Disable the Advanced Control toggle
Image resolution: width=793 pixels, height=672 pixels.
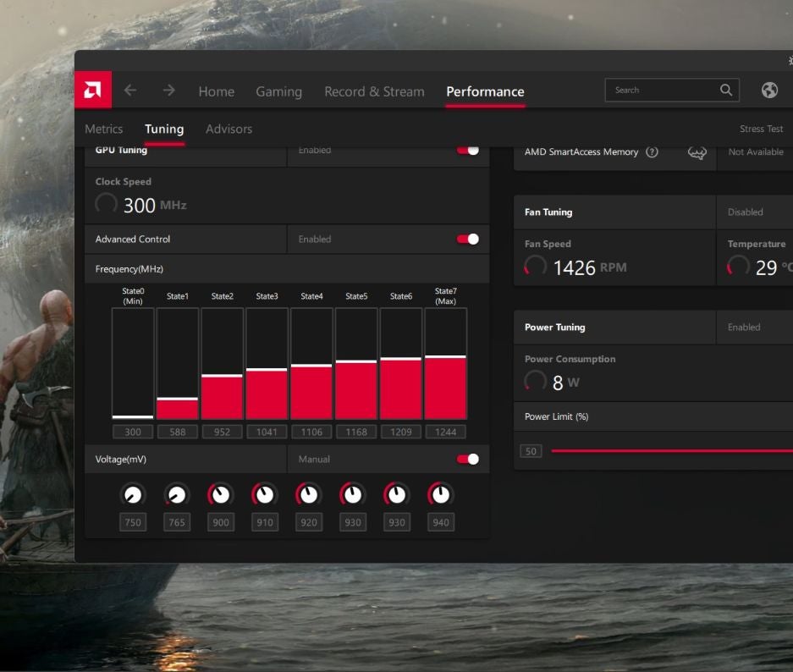tap(468, 240)
